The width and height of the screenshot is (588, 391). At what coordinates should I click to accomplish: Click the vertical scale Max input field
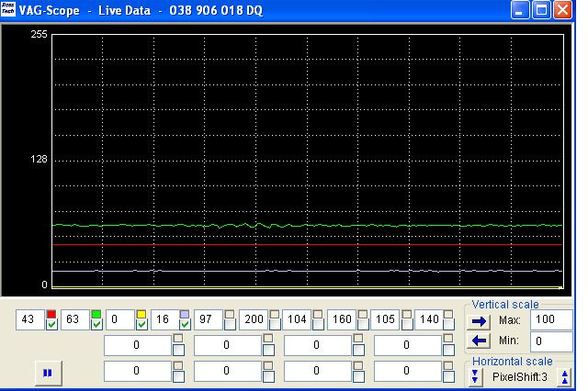coord(550,320)
